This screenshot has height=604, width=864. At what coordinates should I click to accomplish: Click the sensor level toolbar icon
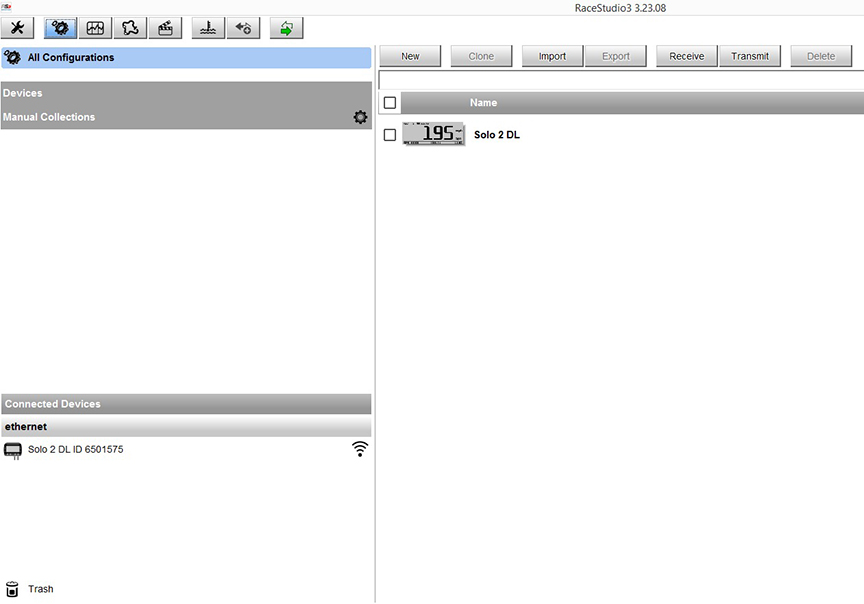click(208, 28)
